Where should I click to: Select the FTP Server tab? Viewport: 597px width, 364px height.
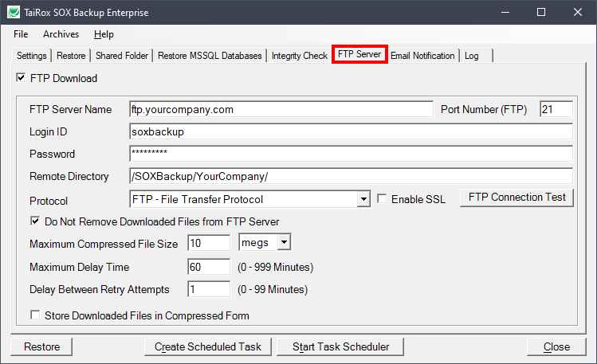coord(359,54)
